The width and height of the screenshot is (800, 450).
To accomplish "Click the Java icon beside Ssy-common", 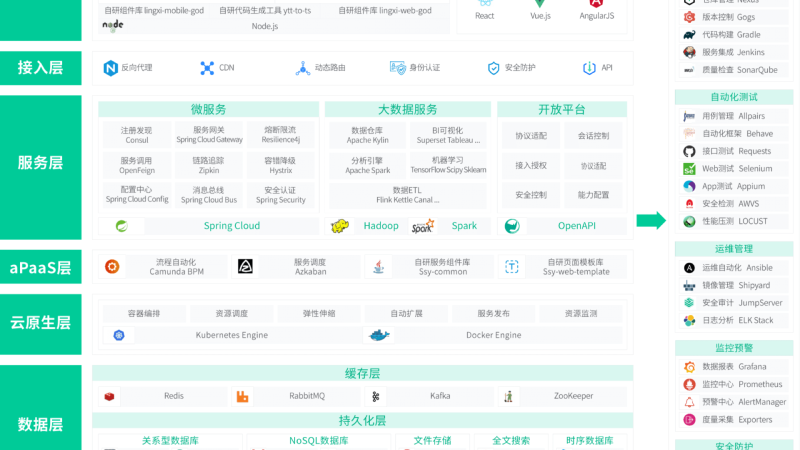I will click(x=379, y=266).
